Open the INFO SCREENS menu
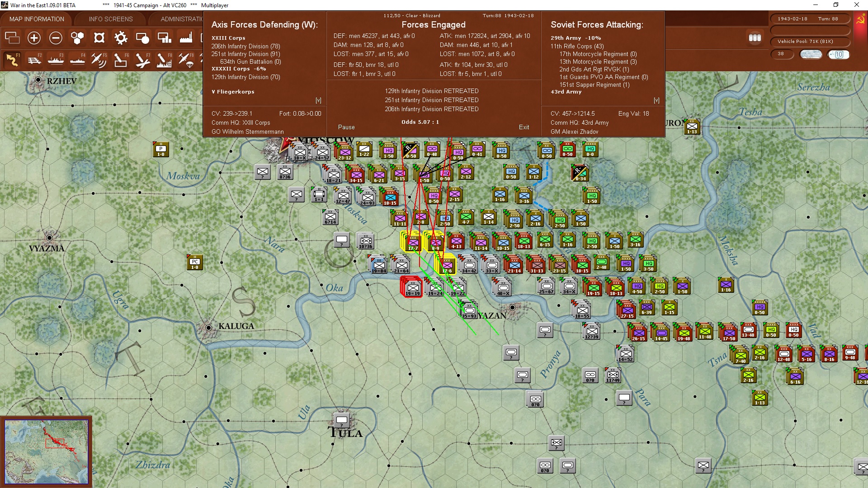The width and height of the screenshot is (868, 488). tap(110, 19)
